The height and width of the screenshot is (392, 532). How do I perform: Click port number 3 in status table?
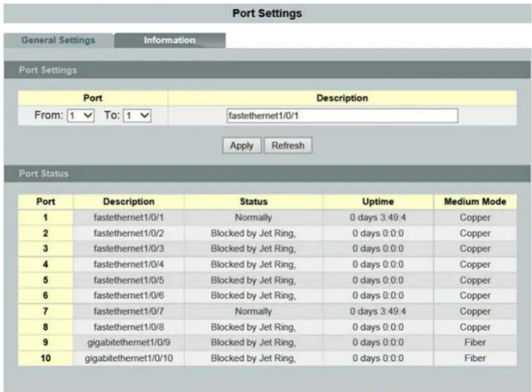[45, 249]
